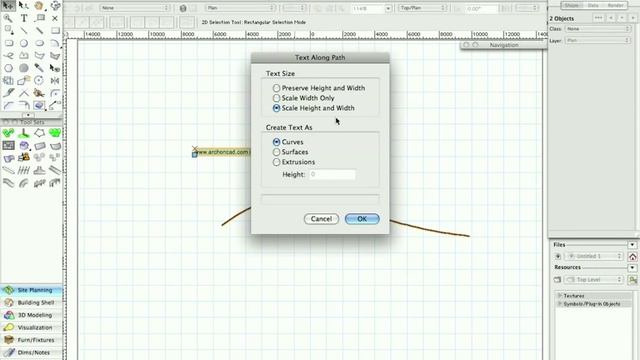
Task: Select the single Line tool
Action: pyautogui.click(x=24, y=31)
